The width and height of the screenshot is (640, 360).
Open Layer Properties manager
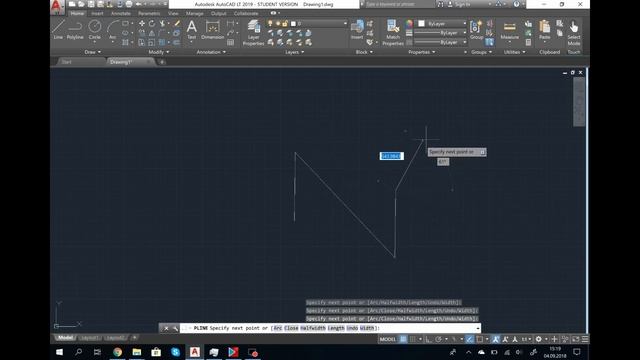tap(253, 32)
